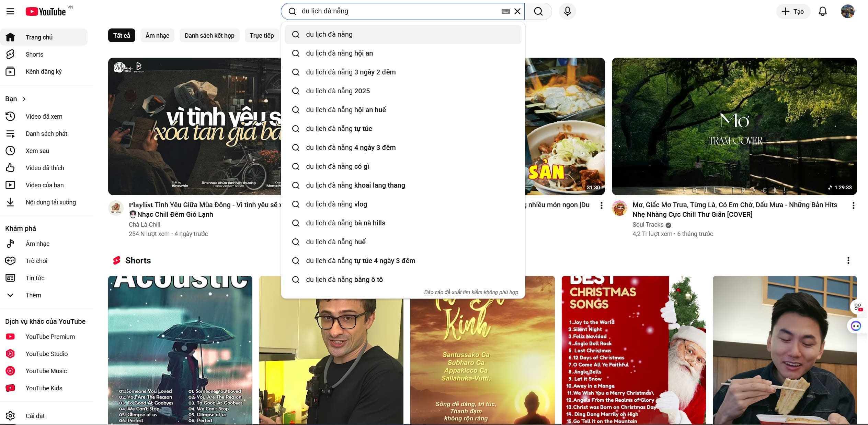Open Video đã thích liked videos
The width and height of the screenshot is (868, 425).
tap(44, 168)
